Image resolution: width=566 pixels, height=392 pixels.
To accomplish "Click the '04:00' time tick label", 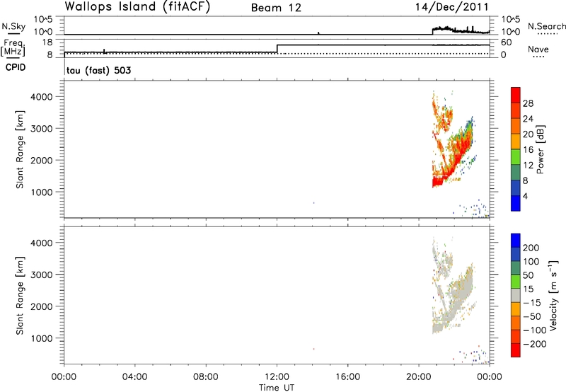I will [134, 377].
